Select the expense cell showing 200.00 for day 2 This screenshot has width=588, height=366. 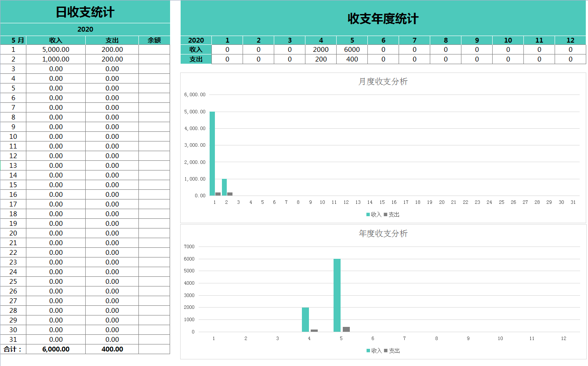coord(113,59)
